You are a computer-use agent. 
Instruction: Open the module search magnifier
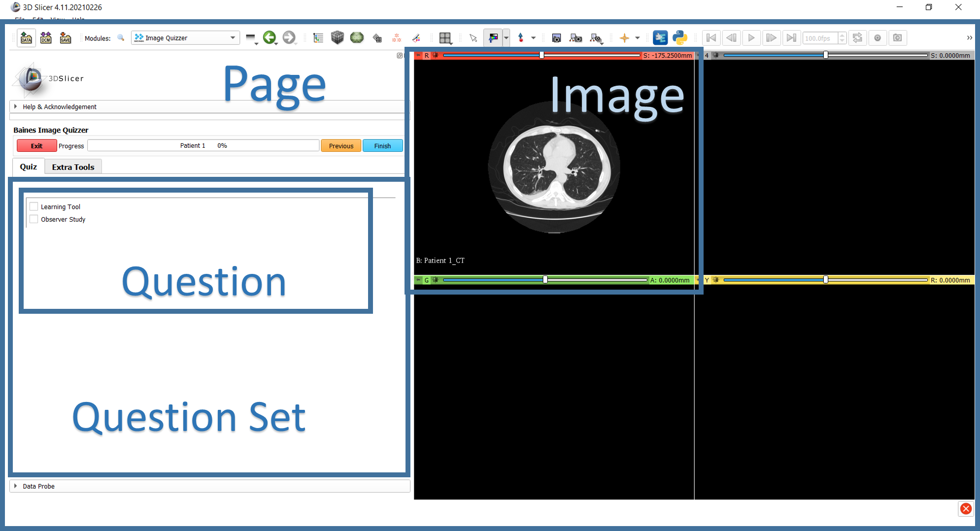(x=121, y=38)
